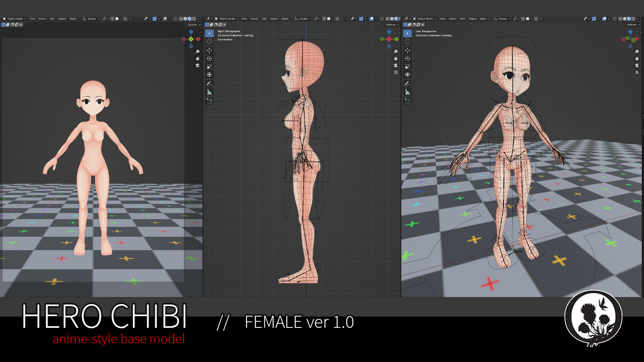Select the Add Cube tool in right viewport

pos(407,101)
